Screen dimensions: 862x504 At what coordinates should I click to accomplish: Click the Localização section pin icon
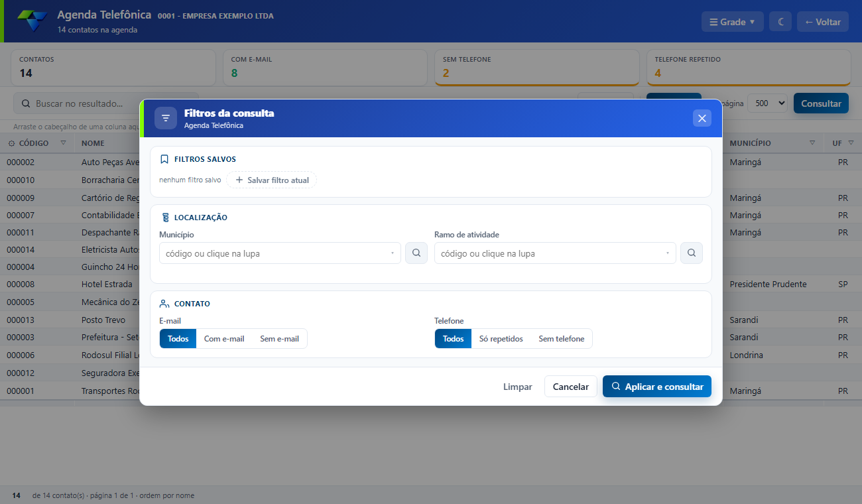pos(164,218)
